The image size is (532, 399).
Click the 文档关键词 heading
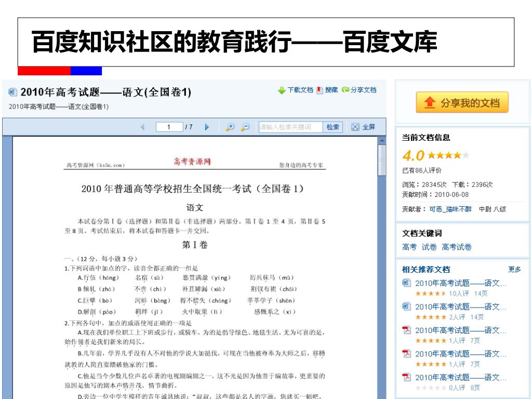(x=422, y=233)
